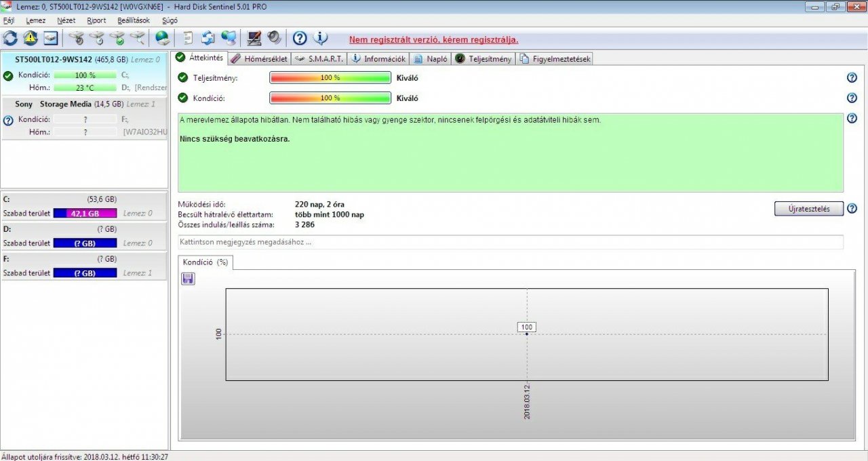Click the C: (53,6 GB) volume header
868x461 pixels.
84,199
